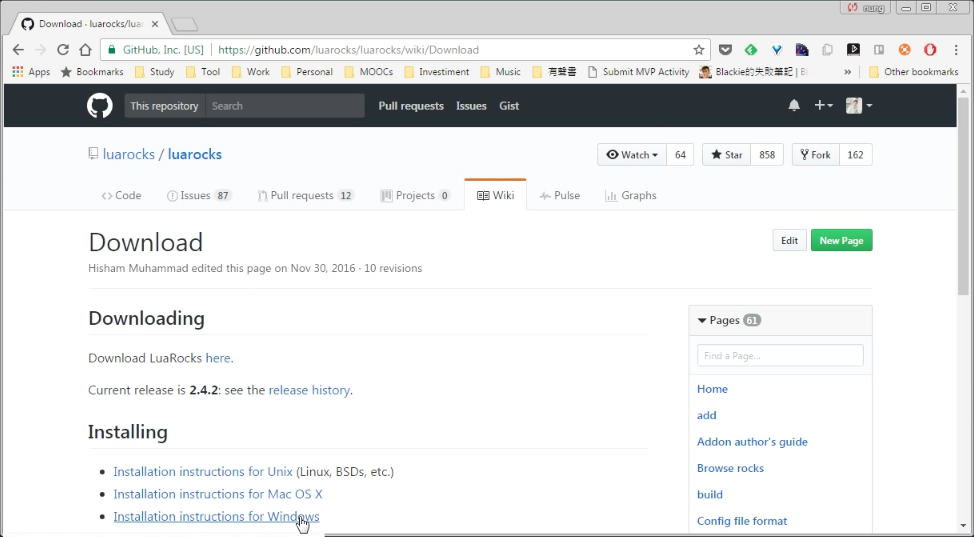Show more bookmarks with the double chevron
This screenshot has width=974, height=537.
coord(847,72)
